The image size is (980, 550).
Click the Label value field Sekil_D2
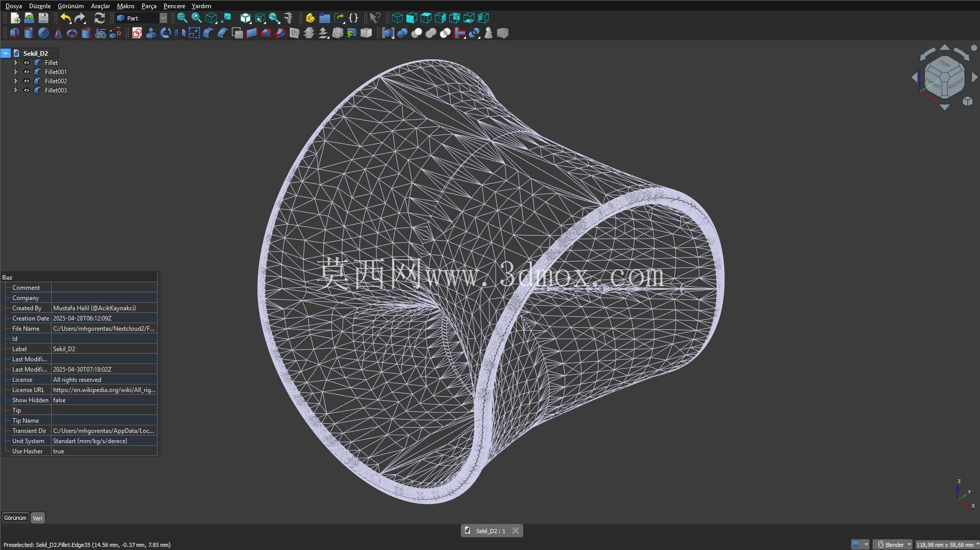coord(104,349)
